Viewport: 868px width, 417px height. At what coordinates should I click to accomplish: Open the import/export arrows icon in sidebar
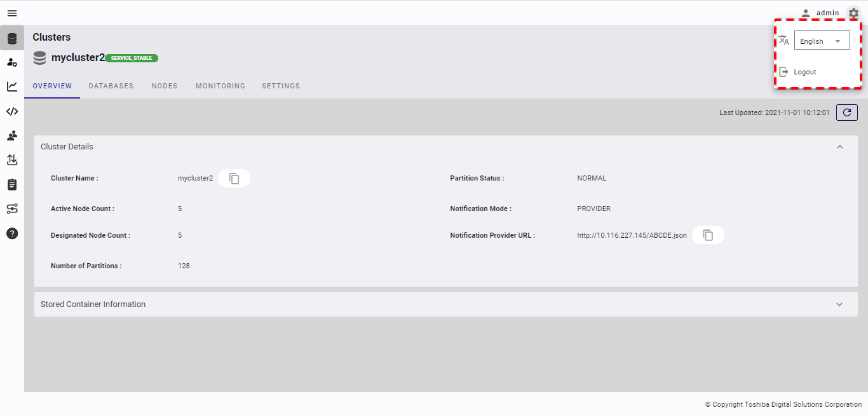click(x=12, y=160)
